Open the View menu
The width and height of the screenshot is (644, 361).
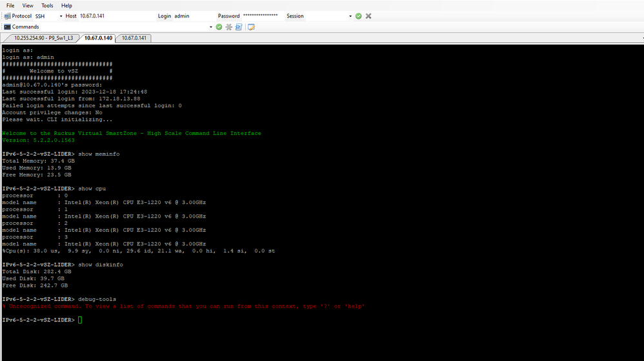(28, 5)
